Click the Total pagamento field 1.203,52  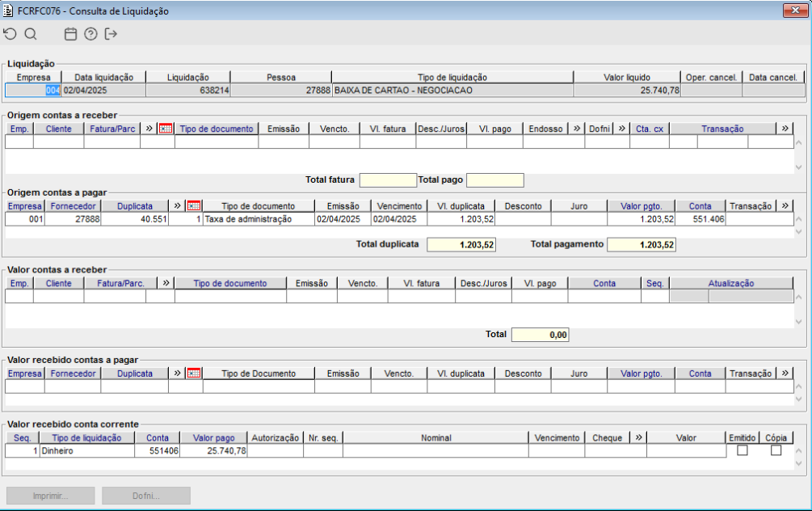(641, 245)
